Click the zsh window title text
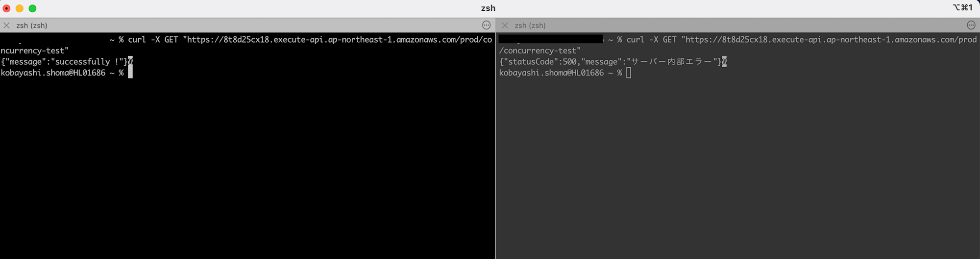980x259 pixels. (488, 8)
